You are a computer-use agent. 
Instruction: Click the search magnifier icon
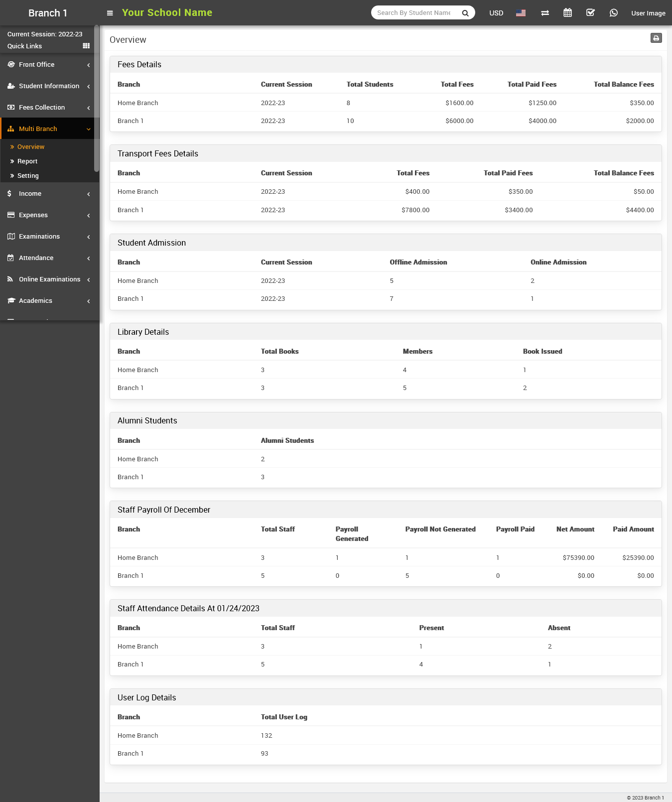point(465,13)
